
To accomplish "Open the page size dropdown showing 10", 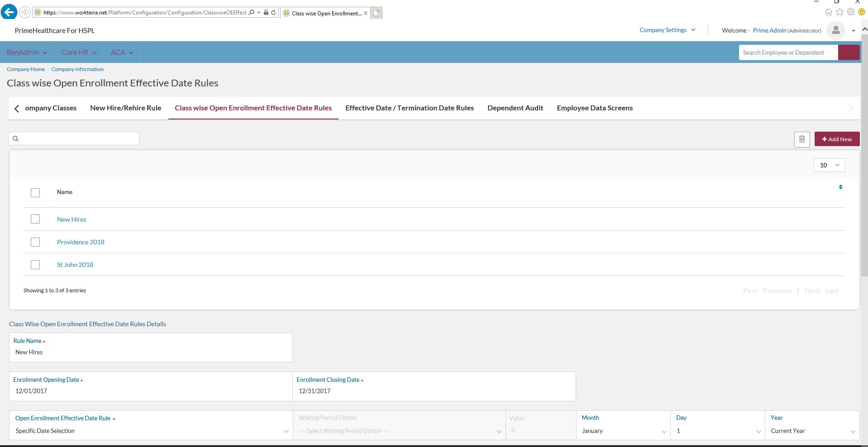I will coord(829,165).
